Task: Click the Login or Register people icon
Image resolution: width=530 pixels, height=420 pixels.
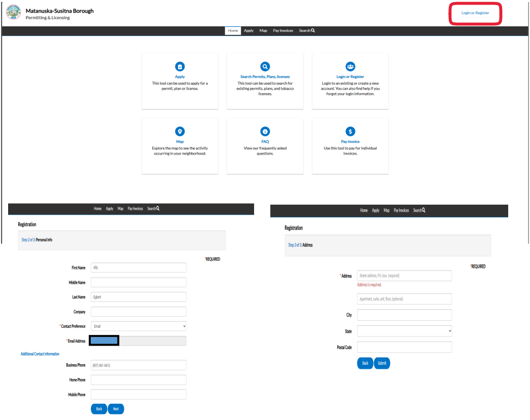Action: click(350, 67)
